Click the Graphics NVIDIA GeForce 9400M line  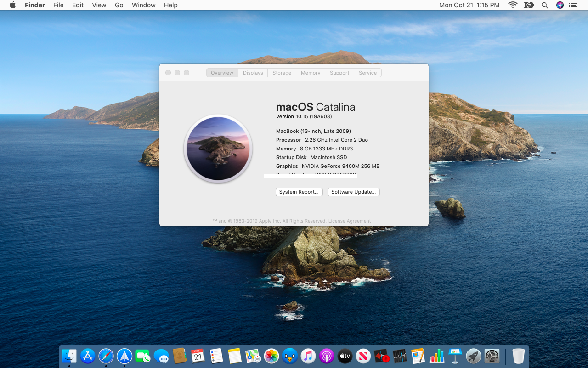328,166
